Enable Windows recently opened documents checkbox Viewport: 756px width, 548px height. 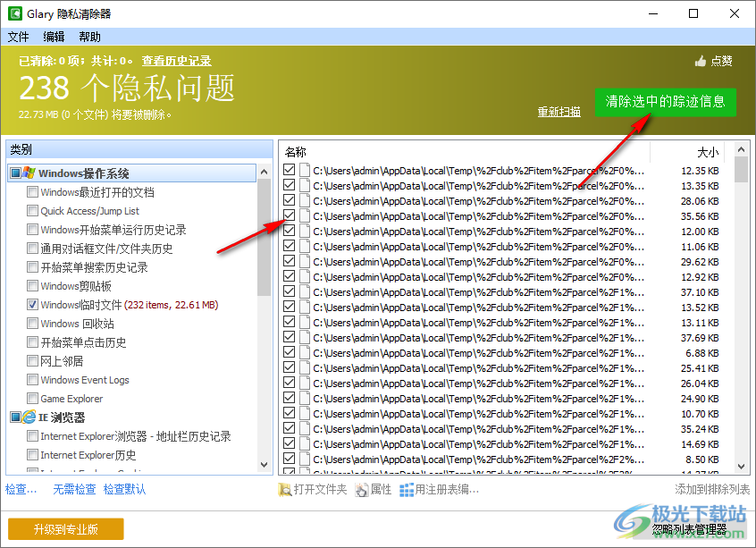[32, 192]
